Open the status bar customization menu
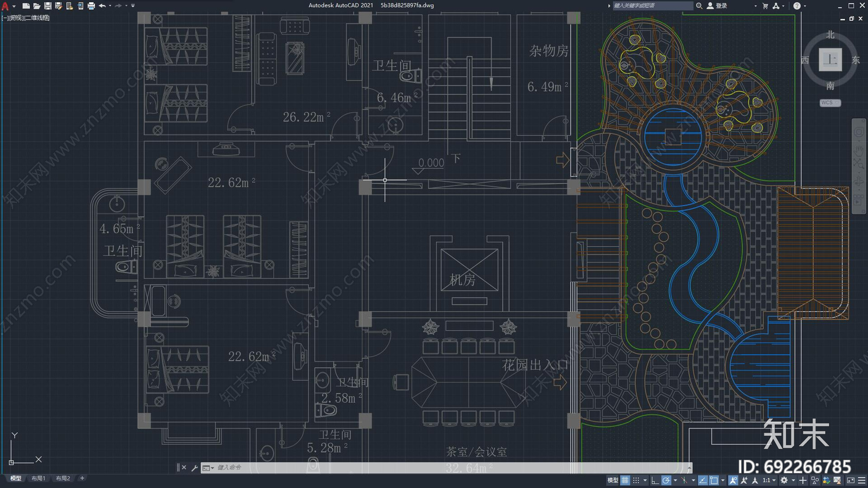 point(861,480)
